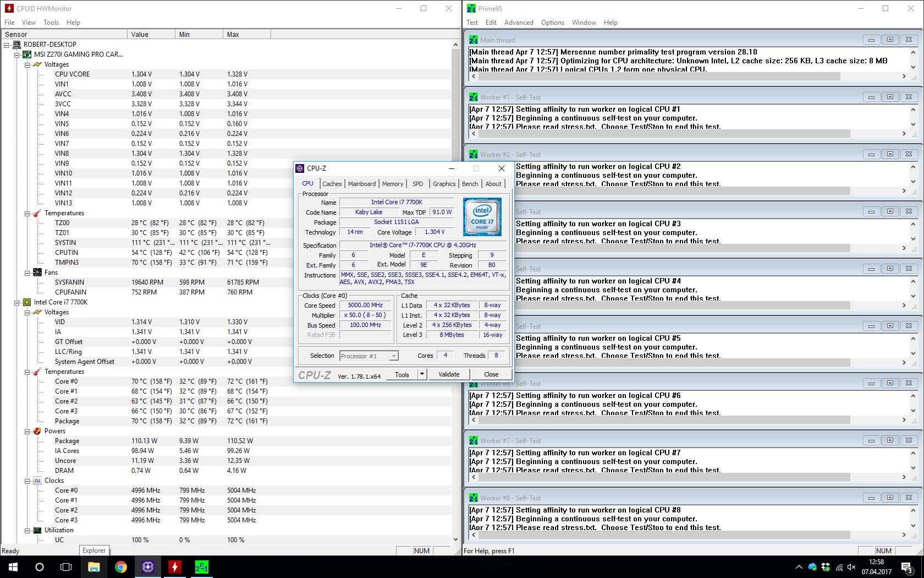Switch to the Caches tab in CPU-Z

click(x=332, y=184)
